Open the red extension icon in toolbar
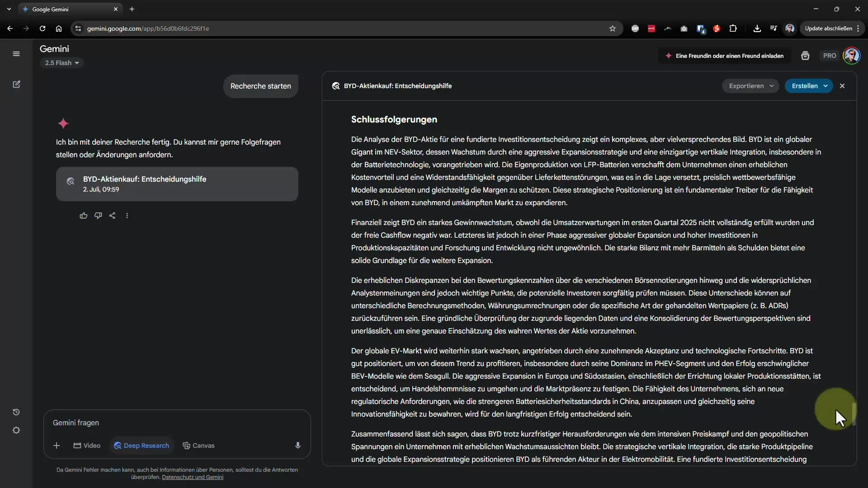The width and height of the screenshot is (868, 488). [651, 28]
